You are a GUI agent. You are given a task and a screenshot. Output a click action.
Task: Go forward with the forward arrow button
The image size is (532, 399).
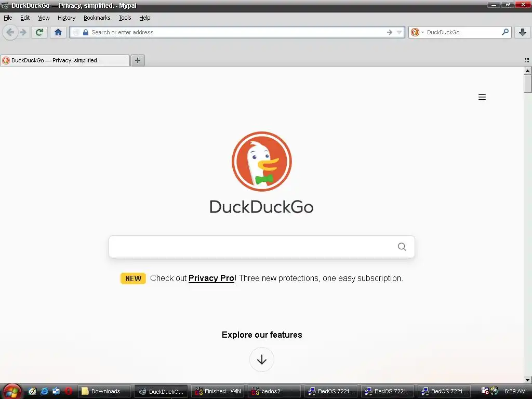point(23,32)
